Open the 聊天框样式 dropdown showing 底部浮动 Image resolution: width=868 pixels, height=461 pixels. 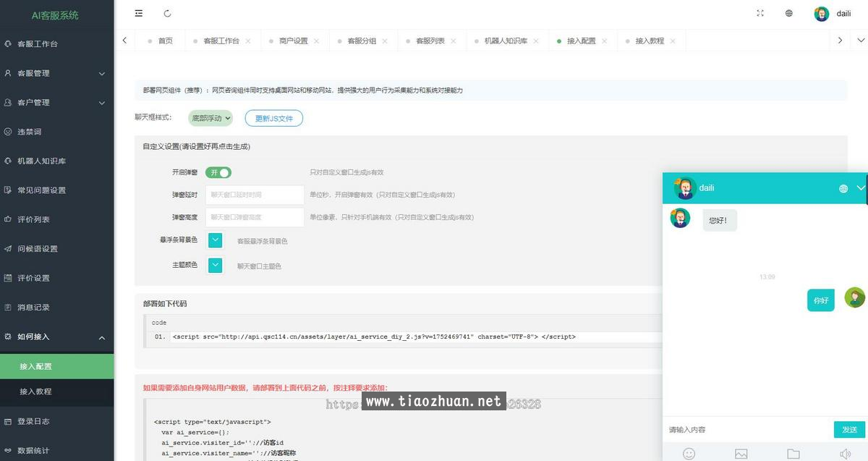(210, 117)
